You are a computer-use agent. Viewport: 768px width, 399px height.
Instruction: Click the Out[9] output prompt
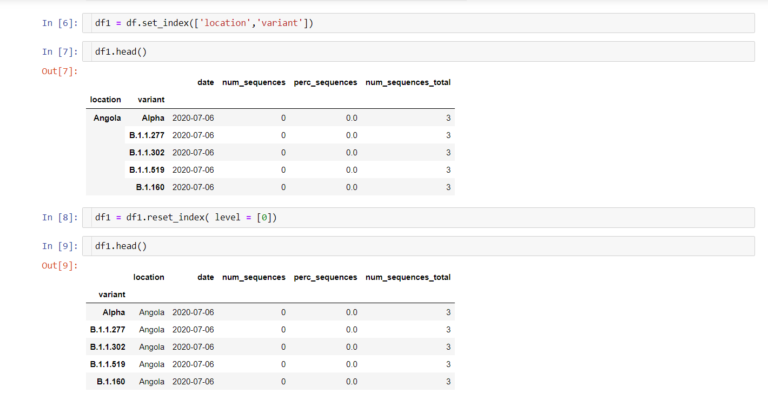pos(60,265)
